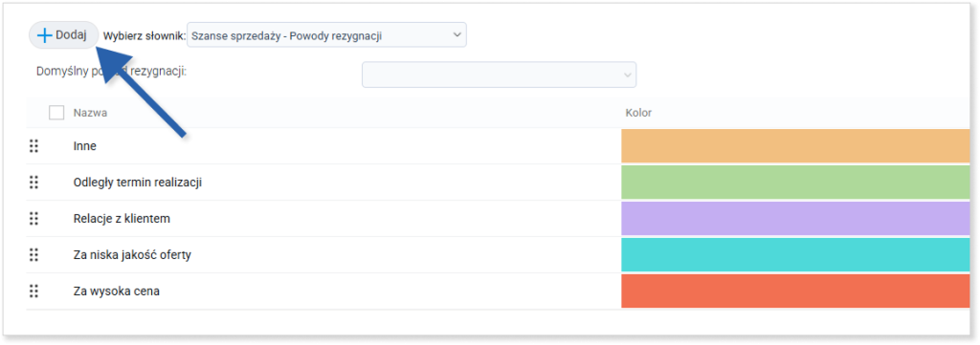Click the plus icon on Dodaj button
The height and width of the screenshot is (345, 980).
(x=44, y=35)
